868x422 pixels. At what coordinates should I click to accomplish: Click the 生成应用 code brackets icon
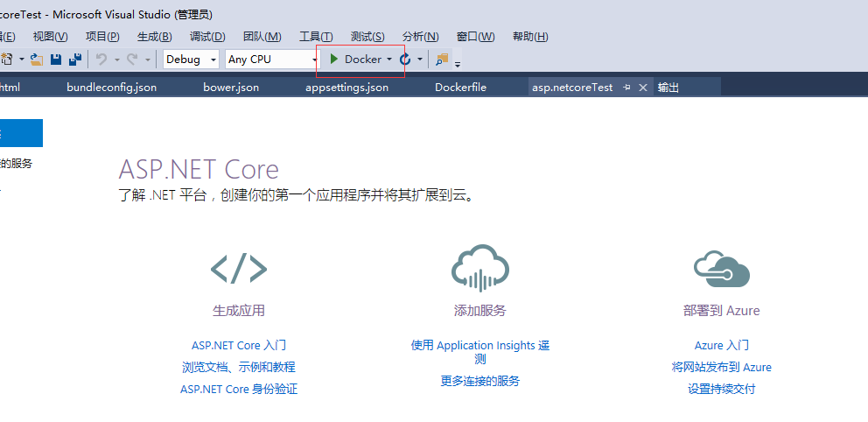[239, 269]
